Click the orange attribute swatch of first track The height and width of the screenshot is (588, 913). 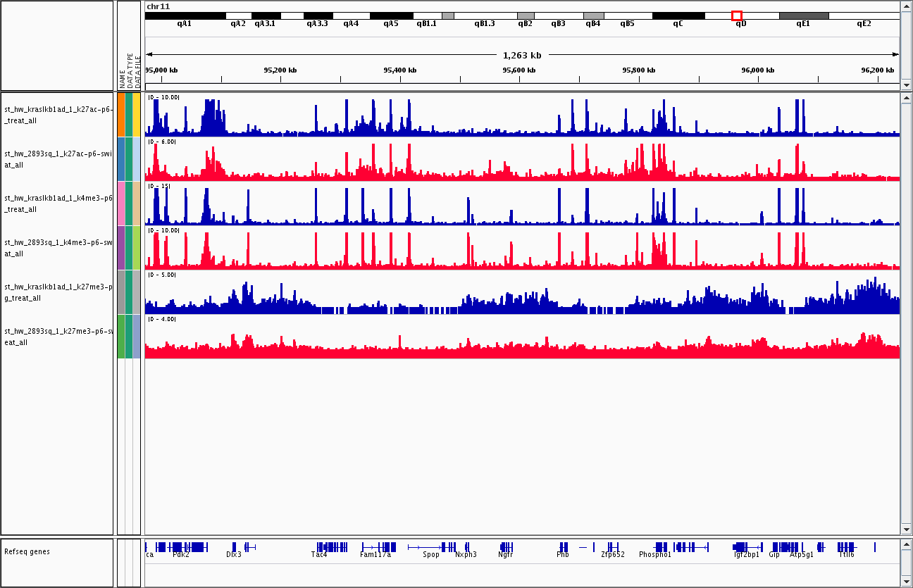point(121,114)
